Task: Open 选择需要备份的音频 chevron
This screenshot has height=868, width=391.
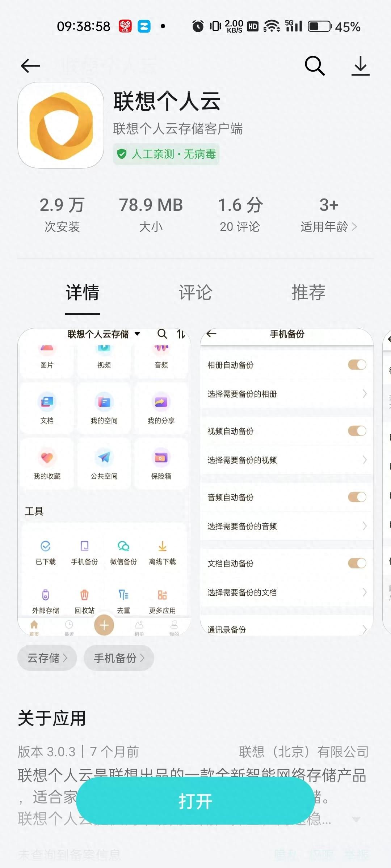Action: [365, 526]
